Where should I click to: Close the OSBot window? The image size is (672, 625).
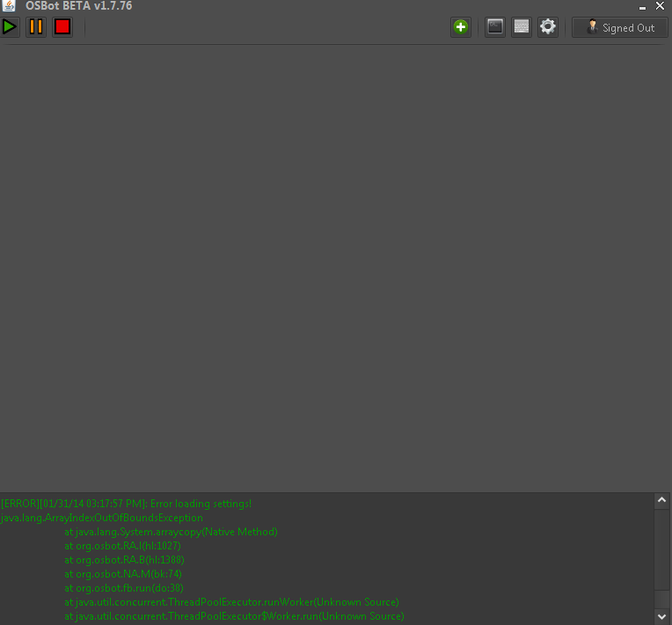(x=660, y=6)
